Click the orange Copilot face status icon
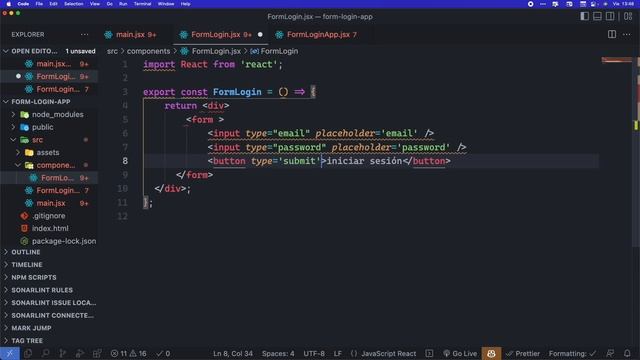Image resolution: width=640 pixels, height=360 pixels. coord(491,353)
